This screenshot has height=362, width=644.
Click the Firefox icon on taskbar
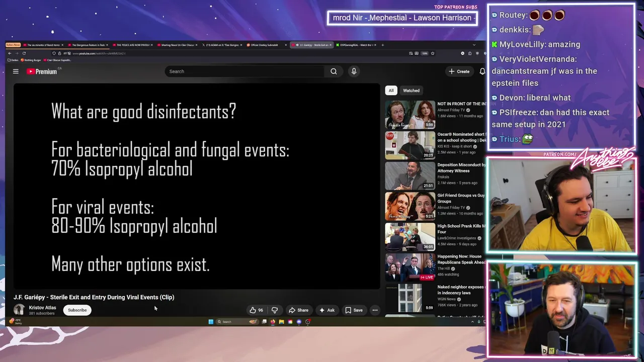point(273,322)
